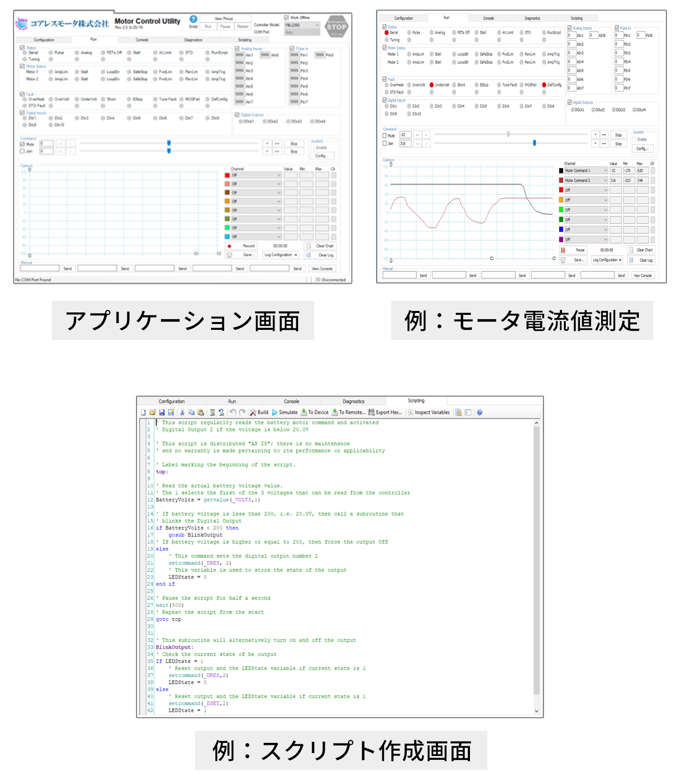Click the Redo arrow in the Scripting toolbar
This screenshot has width=680, height=784.
point(242,413)
